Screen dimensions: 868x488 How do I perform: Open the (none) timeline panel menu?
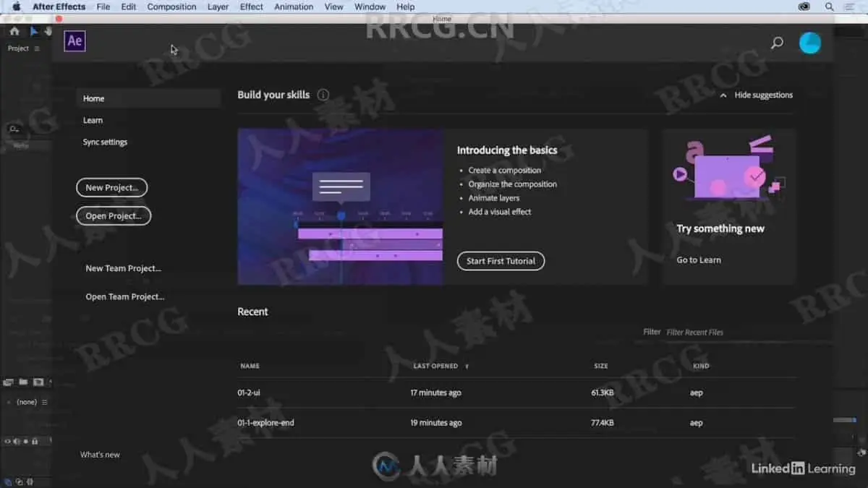tap(44, 402)
